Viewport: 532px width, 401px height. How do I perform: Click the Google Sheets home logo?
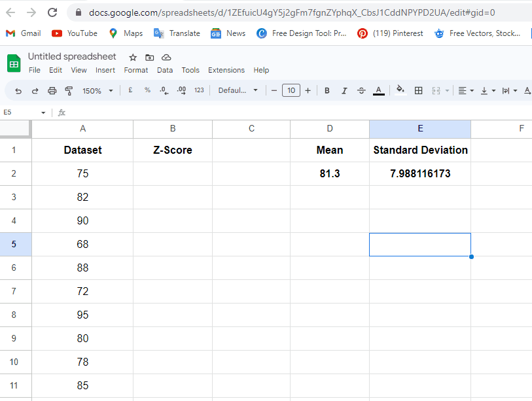[14, 63]
